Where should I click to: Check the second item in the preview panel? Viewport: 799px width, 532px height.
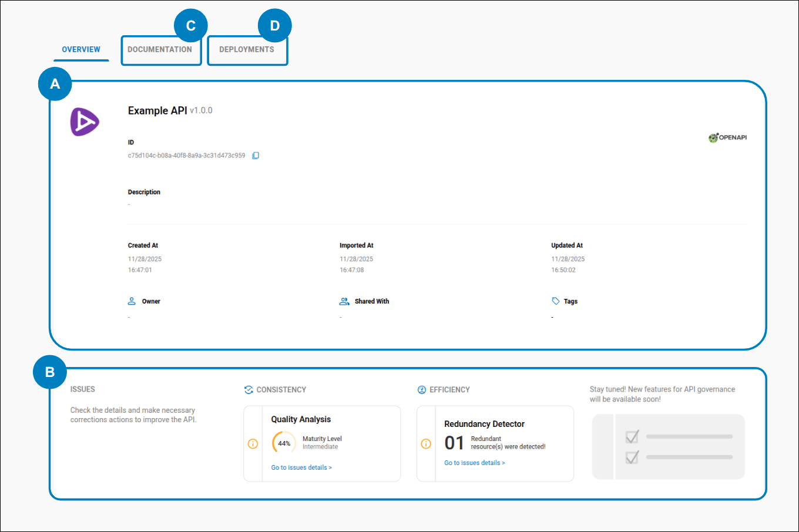click(632, 457)
